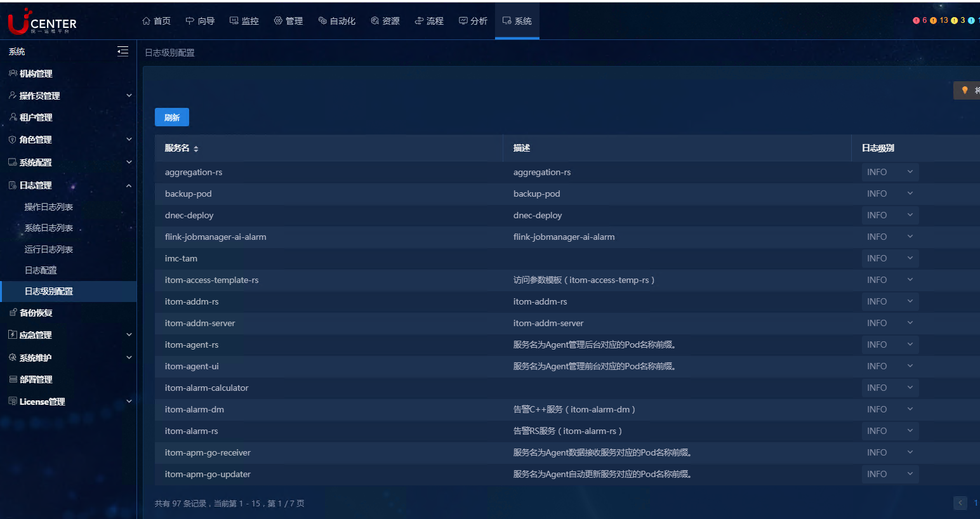This screenshot has height=519, width=980.
Task: Open log level dropdown for itom-alarm-rs
Action: click(890, 431)
